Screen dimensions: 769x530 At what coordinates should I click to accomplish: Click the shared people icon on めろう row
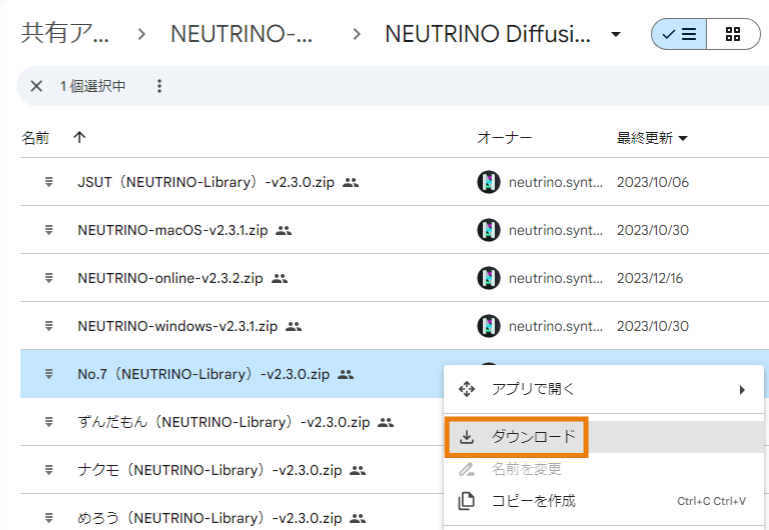(358, 519)
